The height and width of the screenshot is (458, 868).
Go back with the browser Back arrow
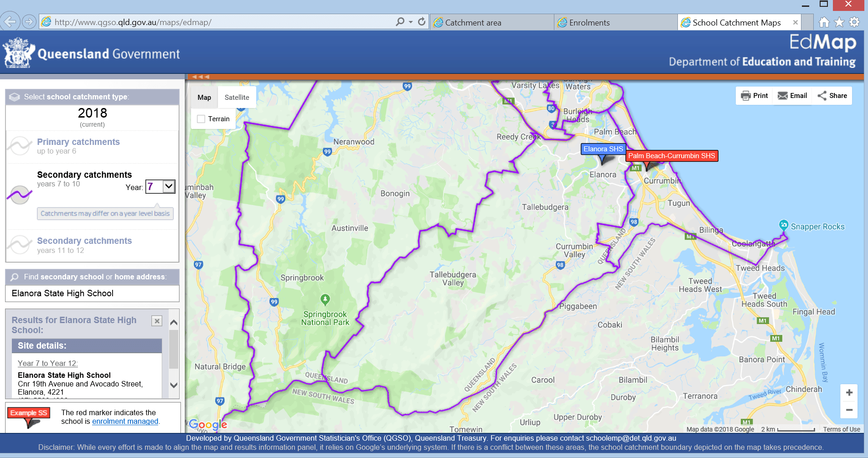pos(10,21)
